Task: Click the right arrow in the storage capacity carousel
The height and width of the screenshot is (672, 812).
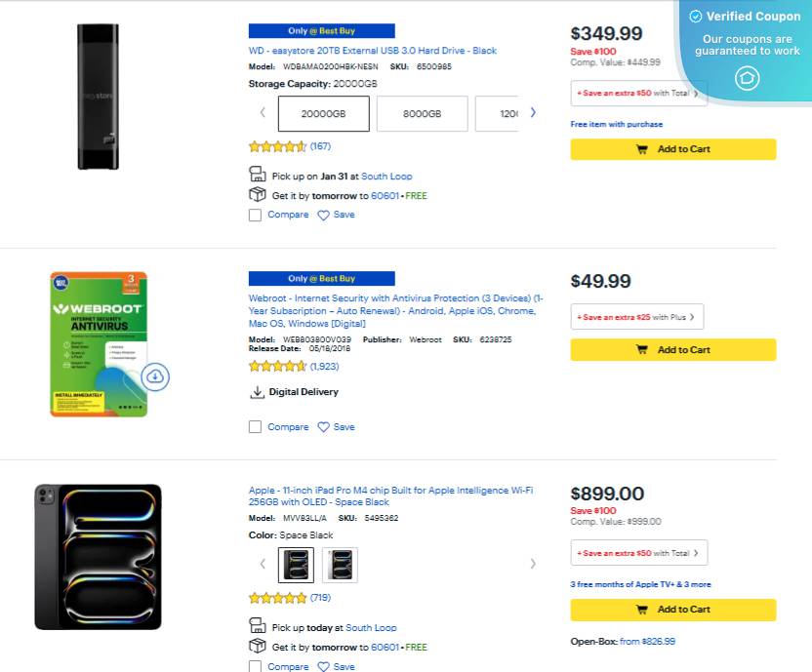Action: [x=533, y=112]
